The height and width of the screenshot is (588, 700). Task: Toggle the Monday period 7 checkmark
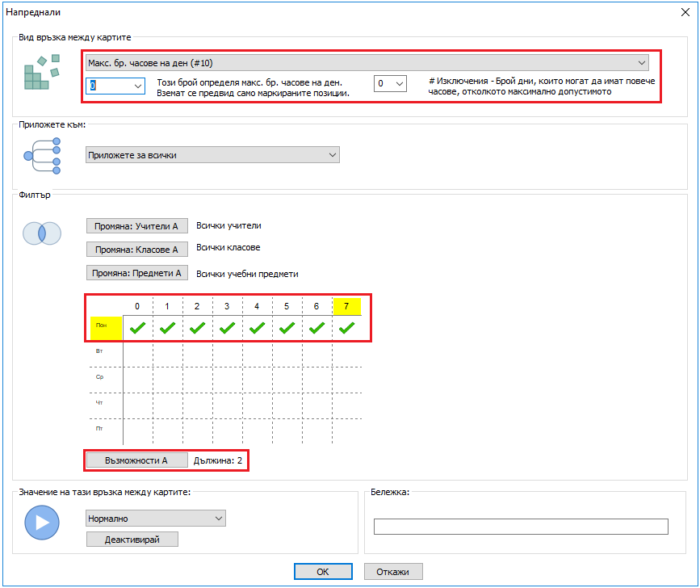(346, 328)
